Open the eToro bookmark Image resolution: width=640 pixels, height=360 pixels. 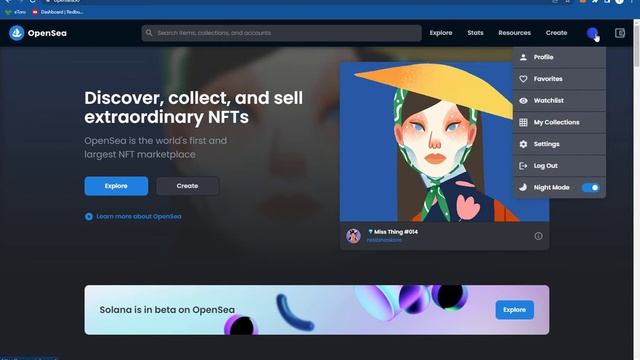(16, 12)
